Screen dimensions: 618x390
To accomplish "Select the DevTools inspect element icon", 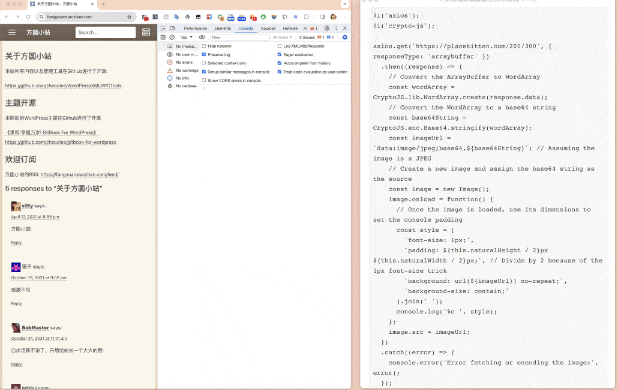I will pyautogui.click(x=163, y=28).
